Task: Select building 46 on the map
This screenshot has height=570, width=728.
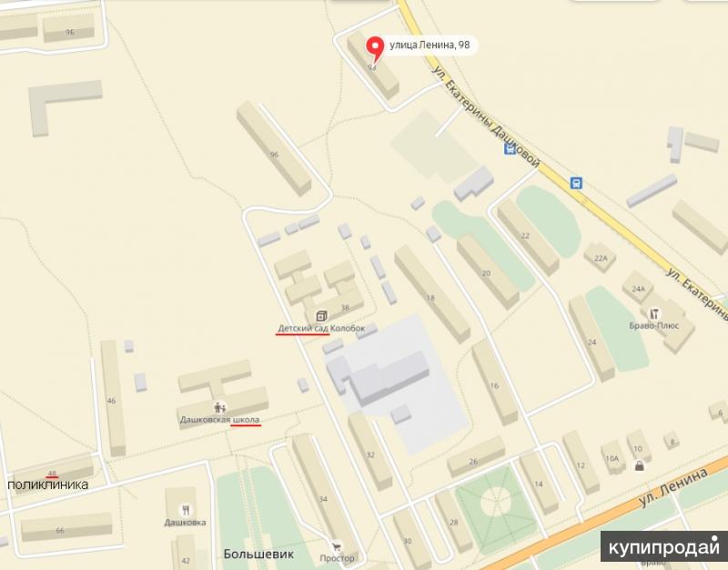Action: click(x=113, y=398)
